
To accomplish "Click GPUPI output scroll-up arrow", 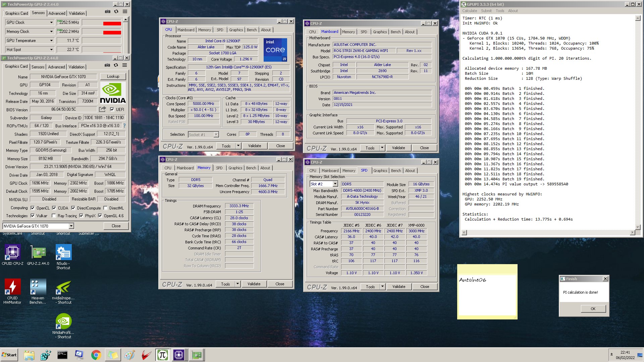I will (x=638, y=18).
